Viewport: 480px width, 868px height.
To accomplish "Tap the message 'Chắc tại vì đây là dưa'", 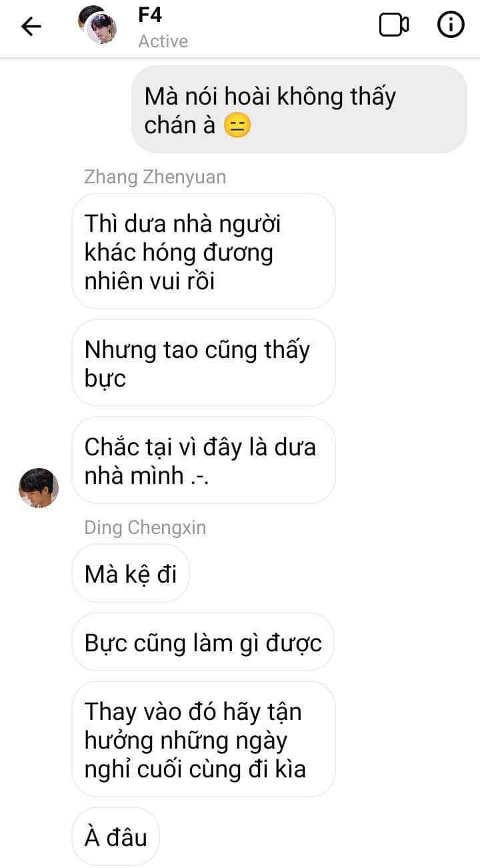I will tap(203, 460).
